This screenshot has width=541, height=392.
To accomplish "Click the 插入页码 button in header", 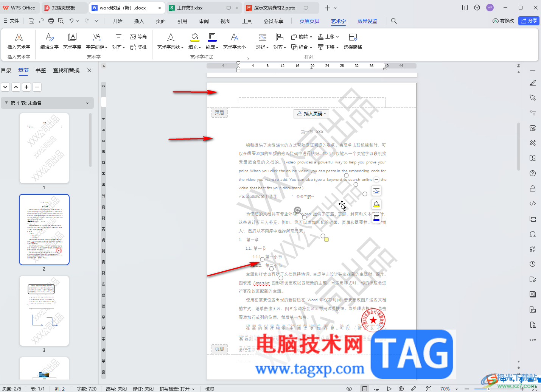I will click(x=311, y=114).
